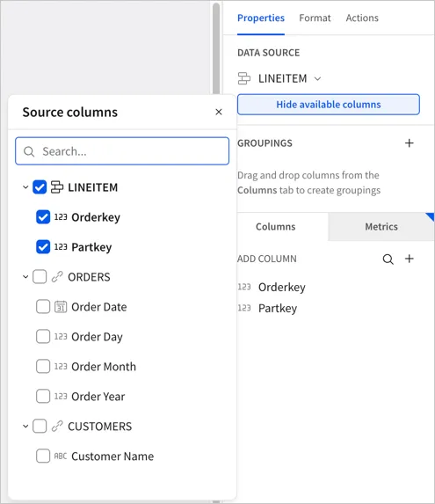
Task: Check the ORDERS table checkbox
Action: [x=40, y=277]
